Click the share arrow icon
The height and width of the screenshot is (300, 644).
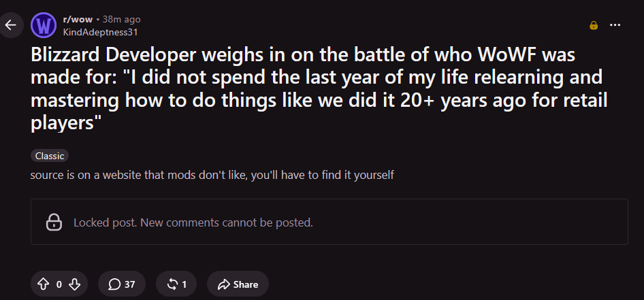223,284
